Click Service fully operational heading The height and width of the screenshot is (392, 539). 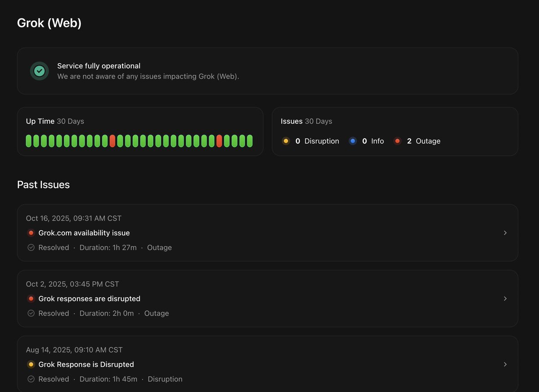coord(99,66)
